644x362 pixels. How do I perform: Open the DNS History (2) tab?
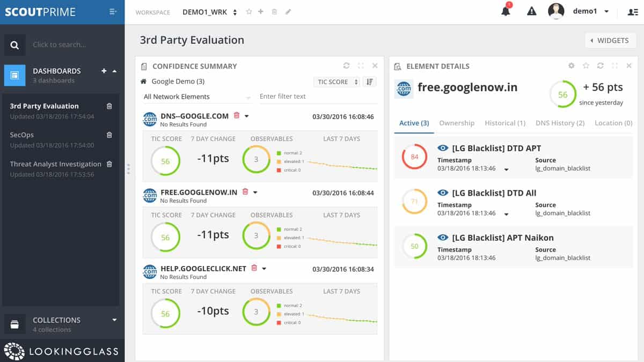tap(560, 123)
